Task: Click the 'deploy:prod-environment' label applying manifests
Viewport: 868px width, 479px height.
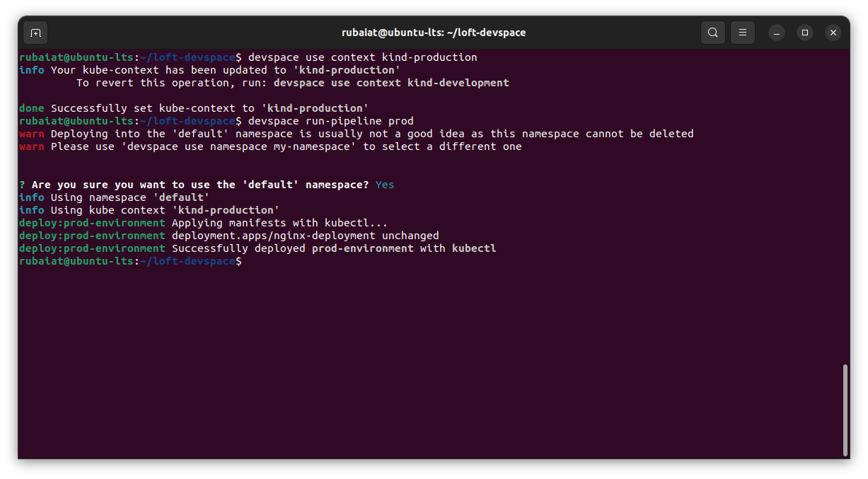Action: [91, 222]
